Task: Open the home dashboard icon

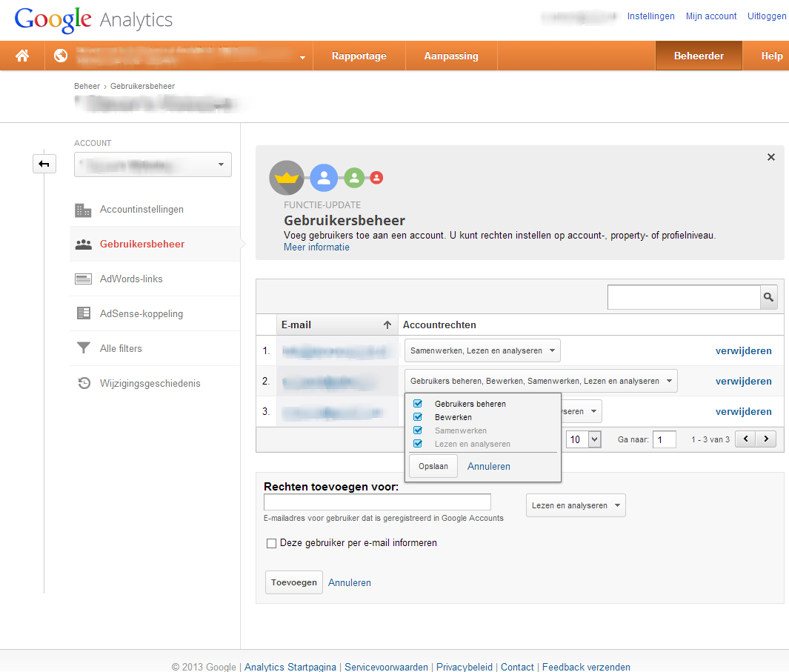Action: (21, 56)
